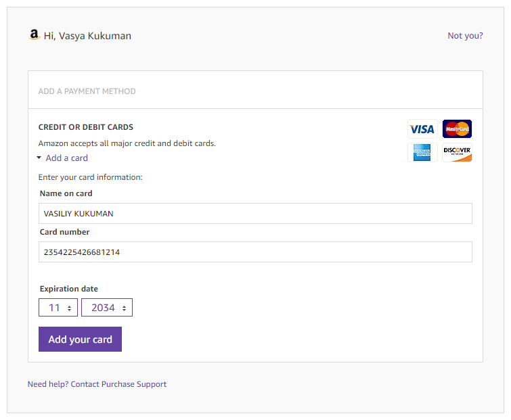Click into the Card number field
This screenshot has height=420, width=511.
[255, 252]
